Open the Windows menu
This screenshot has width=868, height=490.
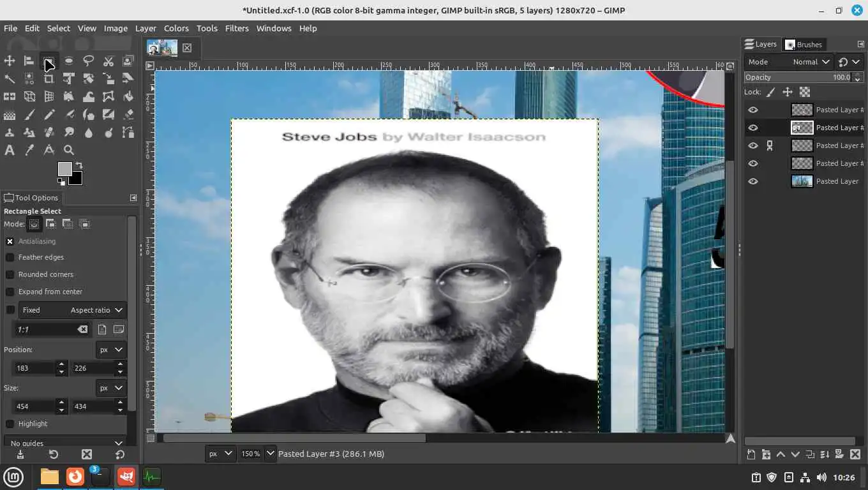pos(274,28)
